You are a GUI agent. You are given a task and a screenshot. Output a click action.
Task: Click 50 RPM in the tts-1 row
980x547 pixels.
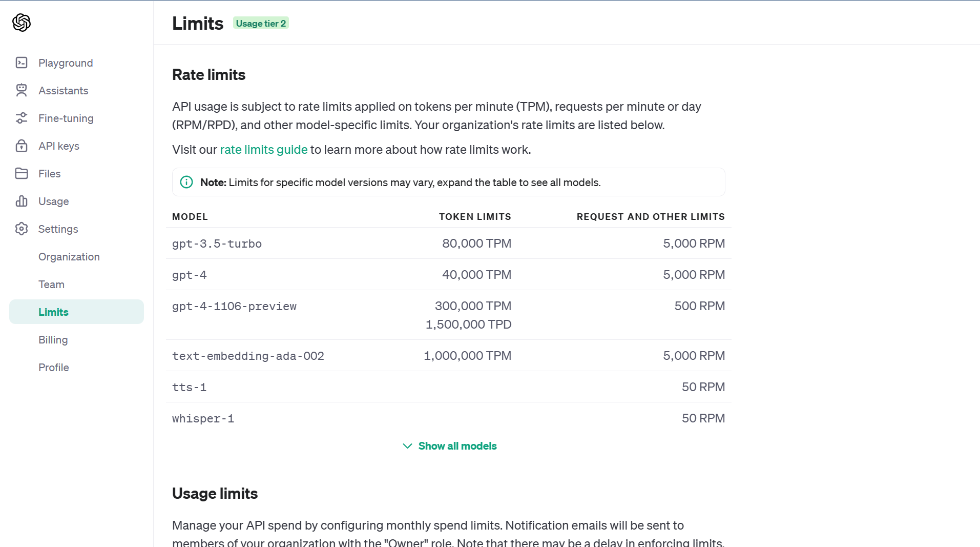pos(703,387)
